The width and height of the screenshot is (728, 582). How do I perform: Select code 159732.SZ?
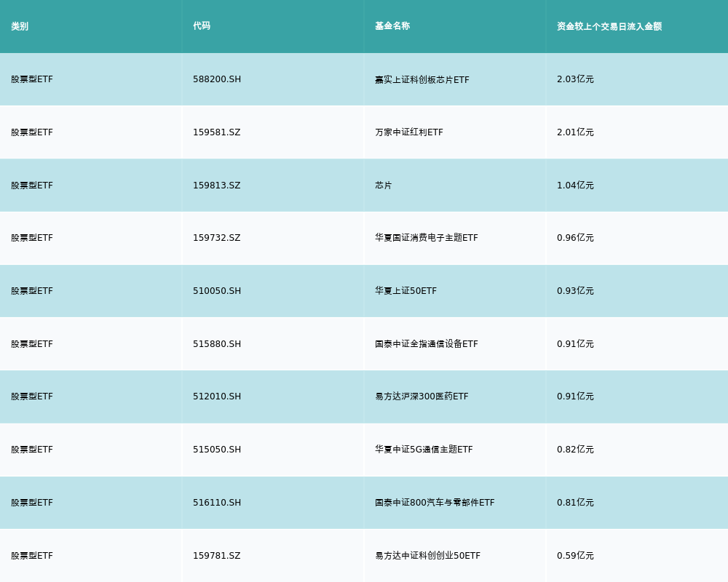pyautogui.click(x=217, y=238)
